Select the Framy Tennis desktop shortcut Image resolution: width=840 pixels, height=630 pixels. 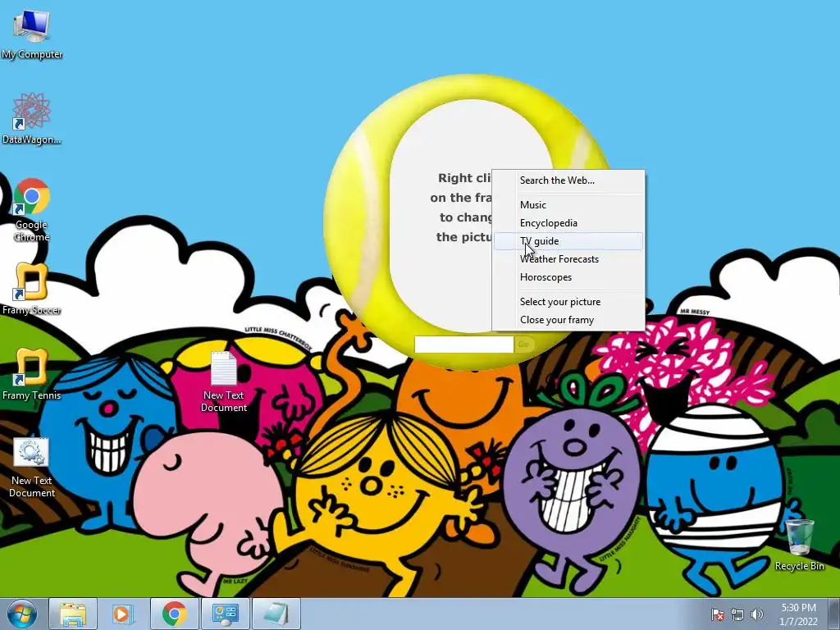point(32,374)
